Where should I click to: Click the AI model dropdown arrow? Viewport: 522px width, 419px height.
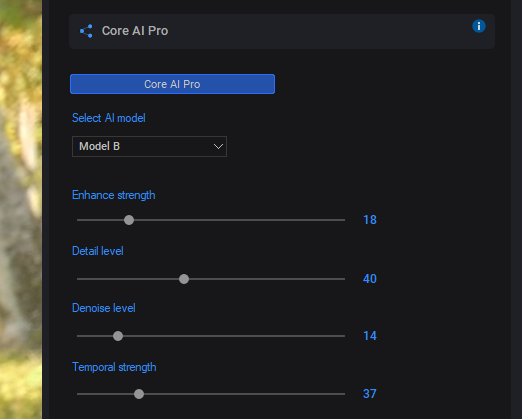coord(218,146)
